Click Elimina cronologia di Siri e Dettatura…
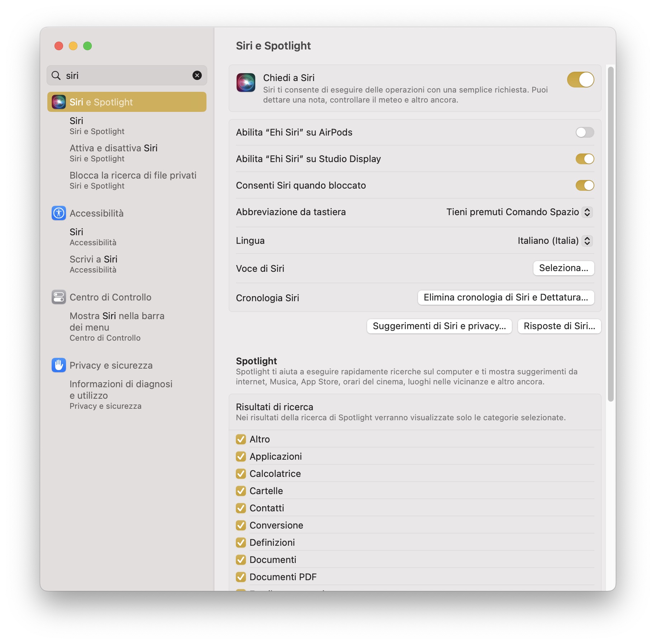The image size is (656, 644). point(506,298)
